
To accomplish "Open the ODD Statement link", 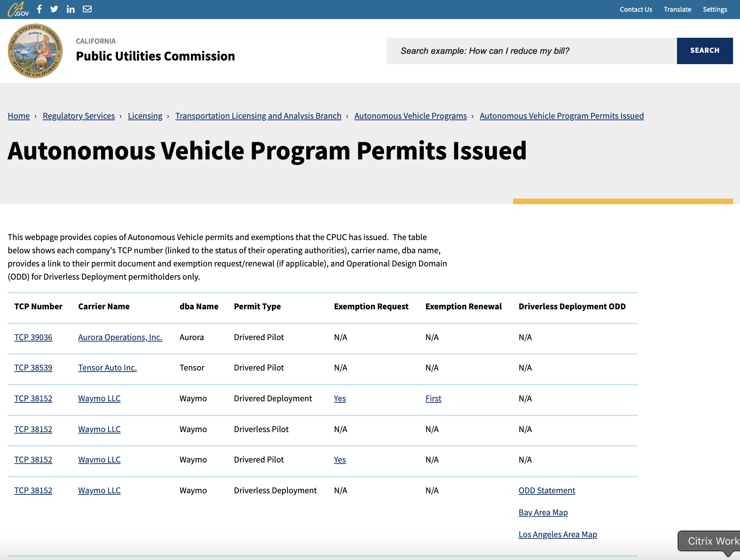I will (547, 490).
